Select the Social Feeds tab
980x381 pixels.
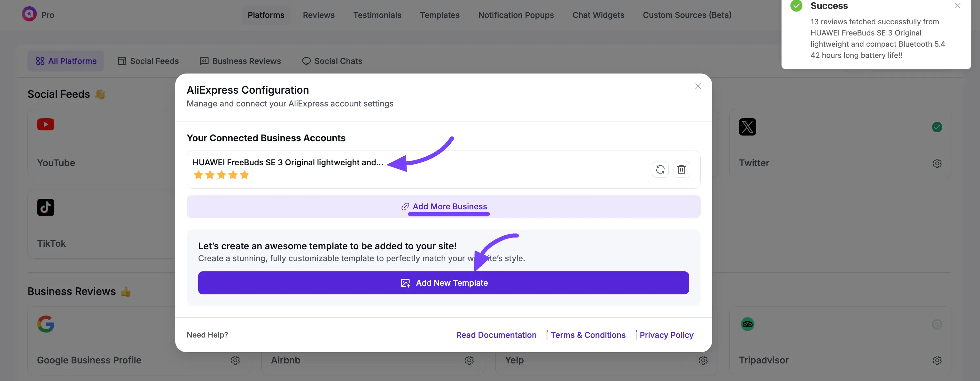coord(148,61)
